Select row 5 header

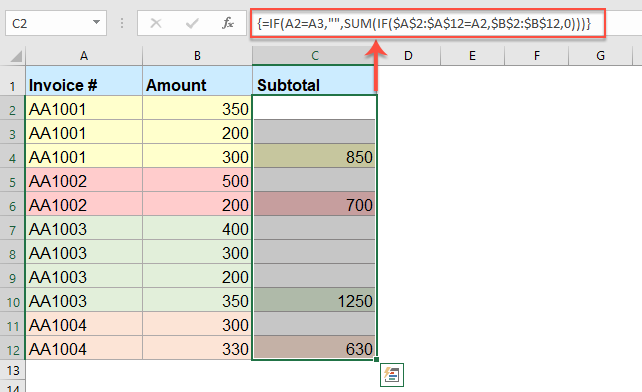[13, 180]
